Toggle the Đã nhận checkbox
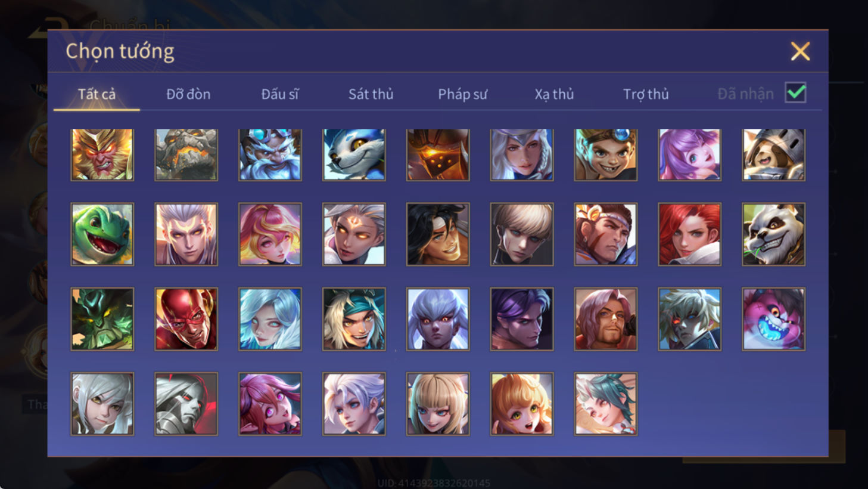Viewport: 868px width, 489px height. [795, 93]
